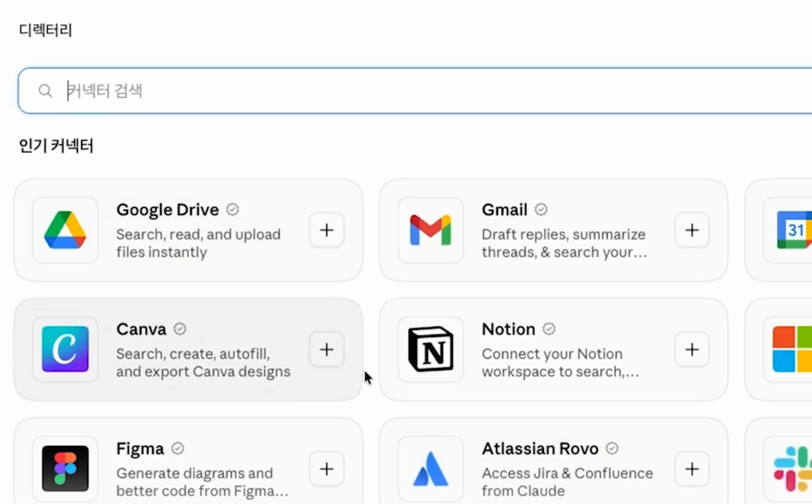Click the Atlassian Rovo logo icon
Screen dimensions: 812x504
click(x=431, y=468)
